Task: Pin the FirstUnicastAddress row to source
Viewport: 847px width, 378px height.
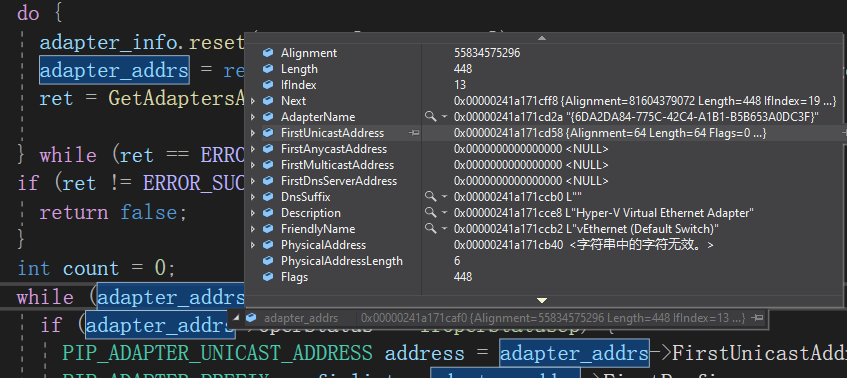Action: [414, 133]
